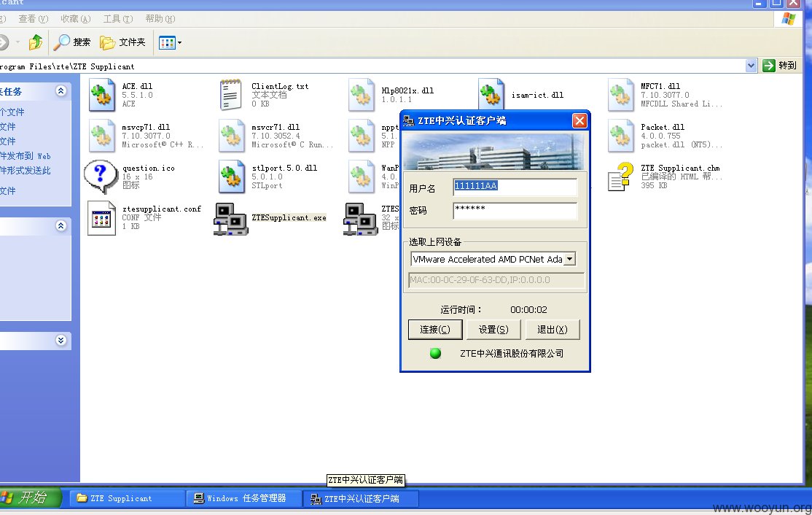Click the Up folder toolbar icon
Screen dimensions: 812x515
coord(35,42)
